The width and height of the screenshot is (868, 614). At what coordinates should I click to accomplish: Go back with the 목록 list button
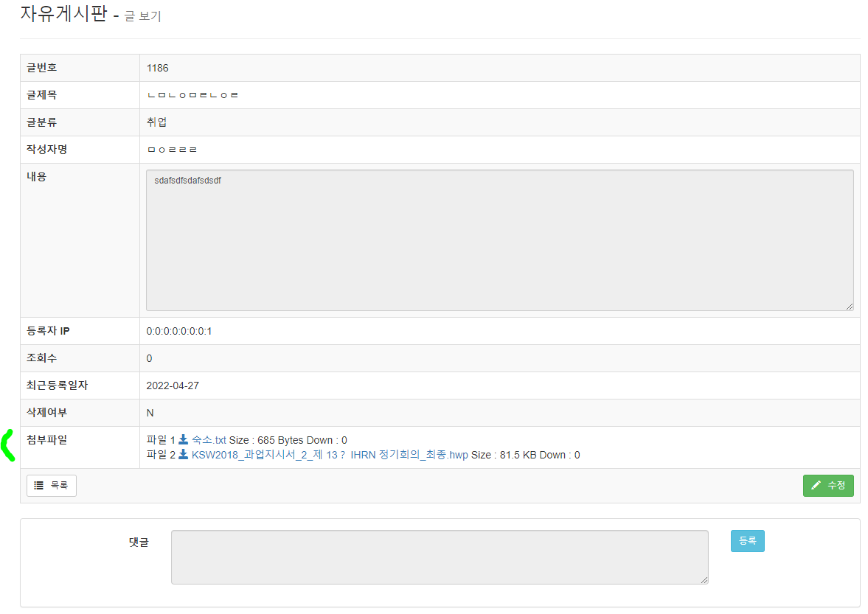coord(52,486)
